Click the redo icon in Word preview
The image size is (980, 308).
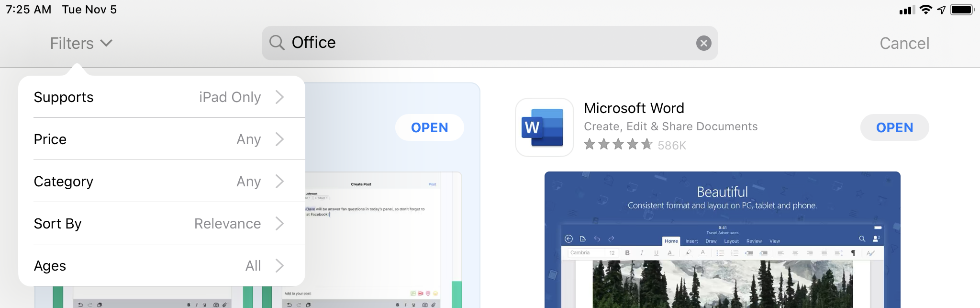coord(611,239)
